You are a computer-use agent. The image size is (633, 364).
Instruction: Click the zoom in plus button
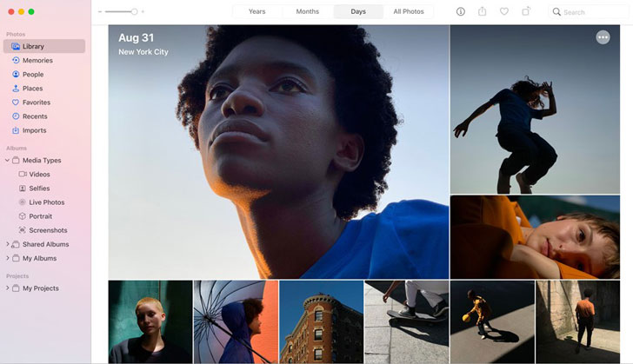(143, 11)
